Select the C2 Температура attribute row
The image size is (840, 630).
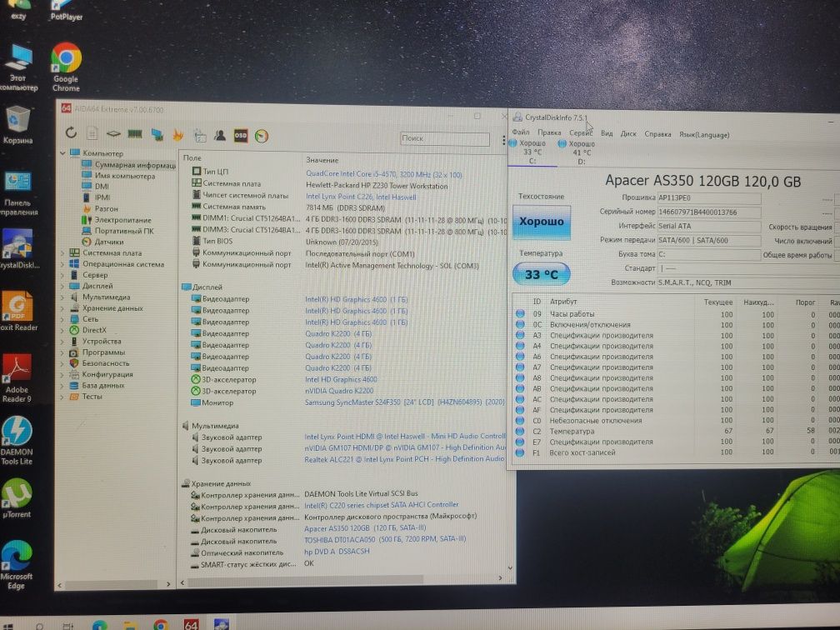coord(677,431)
